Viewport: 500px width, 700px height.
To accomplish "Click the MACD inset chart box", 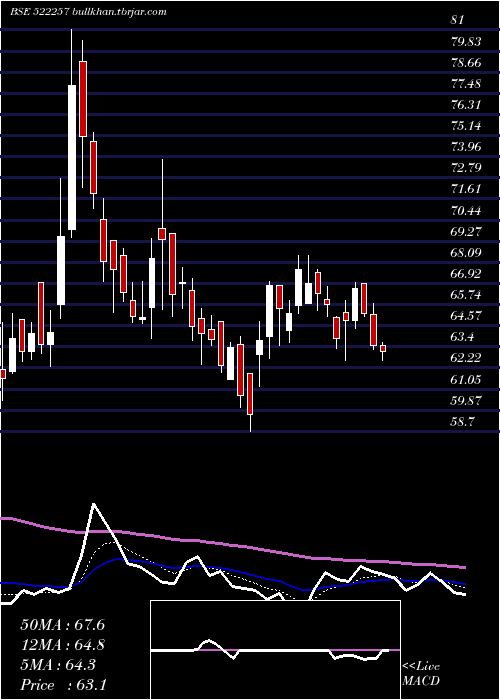I will coord(275,650).
